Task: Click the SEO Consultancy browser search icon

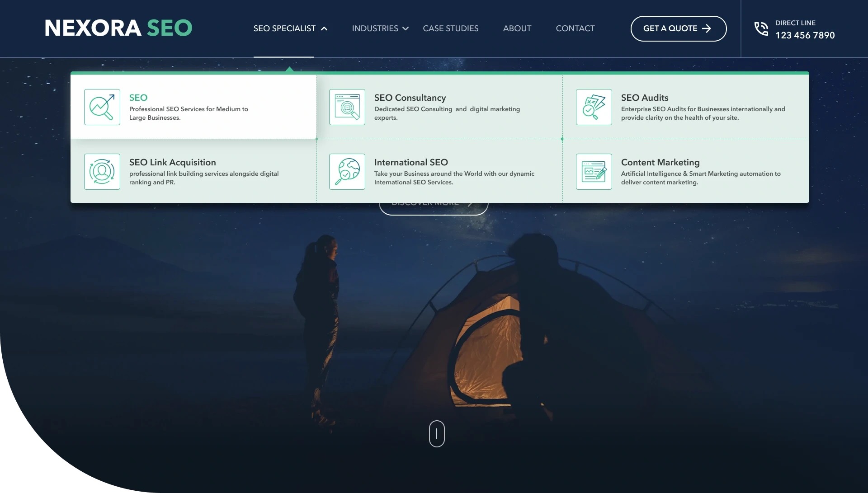Action: [347, 107]
